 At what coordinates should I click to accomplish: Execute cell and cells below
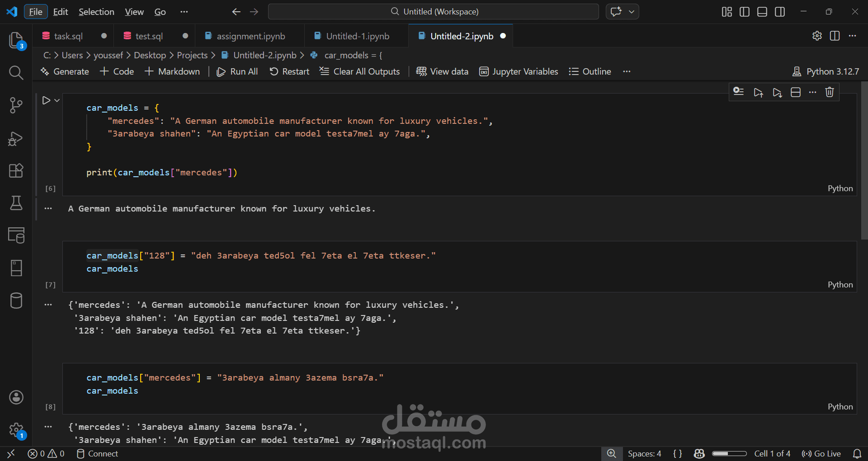[x=777, y=92]
